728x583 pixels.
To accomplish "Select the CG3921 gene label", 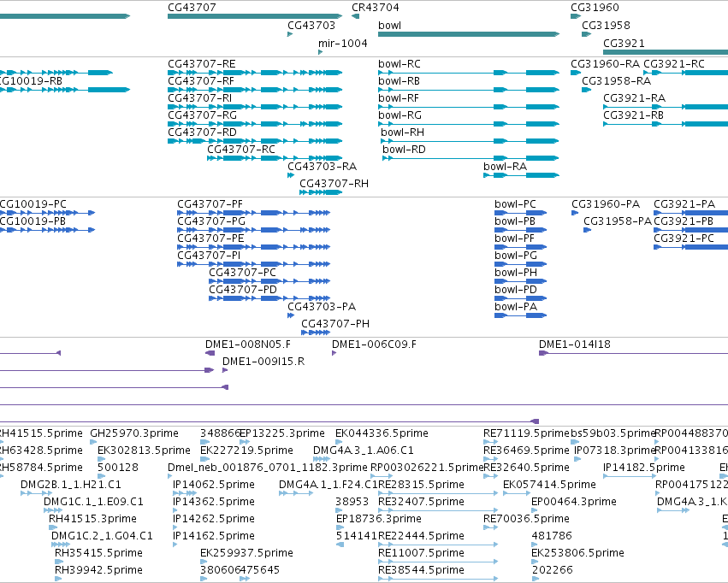I will click(x=624, y=43).
